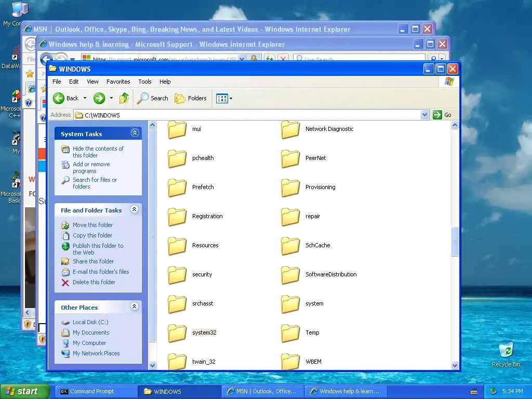The width and height of the screenshot is (532, 399).
Task: Select the security folder icon
Action: [177, 275]
